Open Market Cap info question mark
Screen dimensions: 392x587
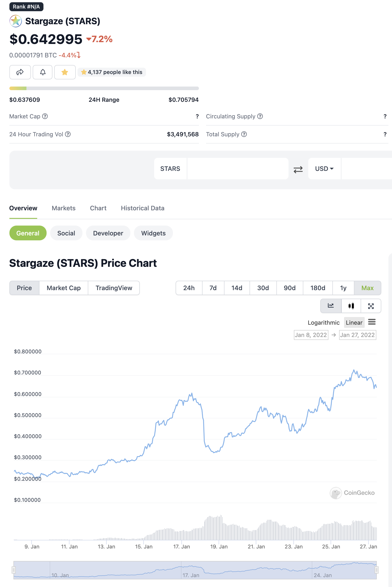(45, 116)
